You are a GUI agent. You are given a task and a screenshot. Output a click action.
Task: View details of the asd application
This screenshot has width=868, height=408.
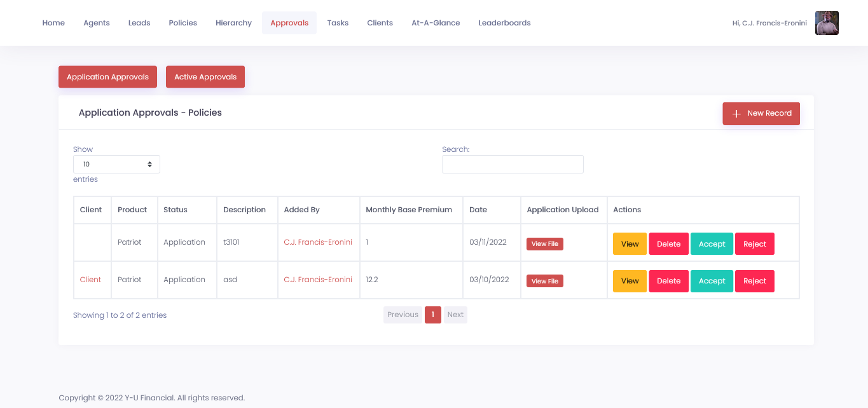pyautogui.click(x=630, y=280)
